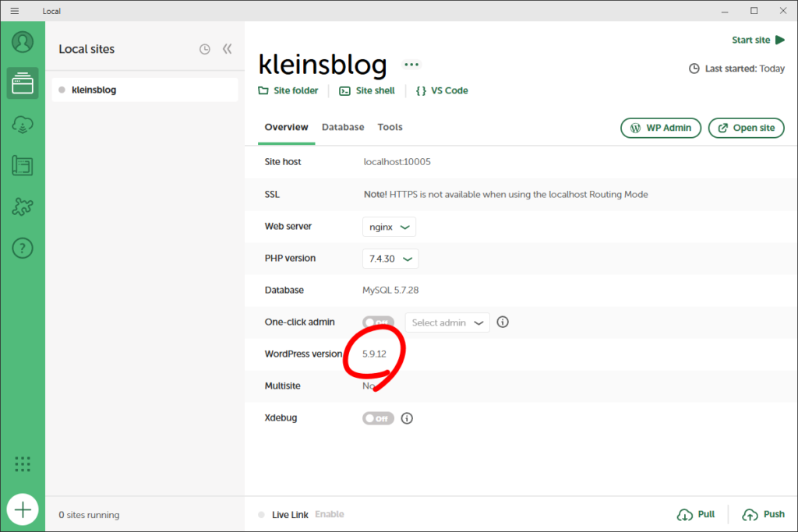Open the Help question mark icon
Viewport: 798px width, 532px height.
[23, 248]
